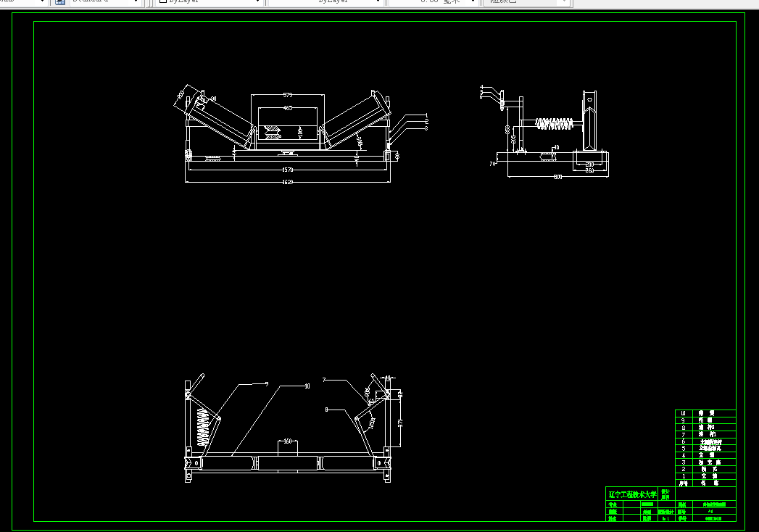759x532 pixels.
Task: Select the 辽宁工程技术大学 title block text
Action: [x=632, y=495]
